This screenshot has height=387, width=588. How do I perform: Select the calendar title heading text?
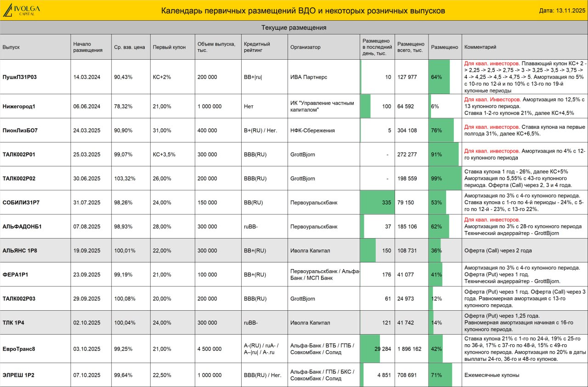tap(303, 11)
